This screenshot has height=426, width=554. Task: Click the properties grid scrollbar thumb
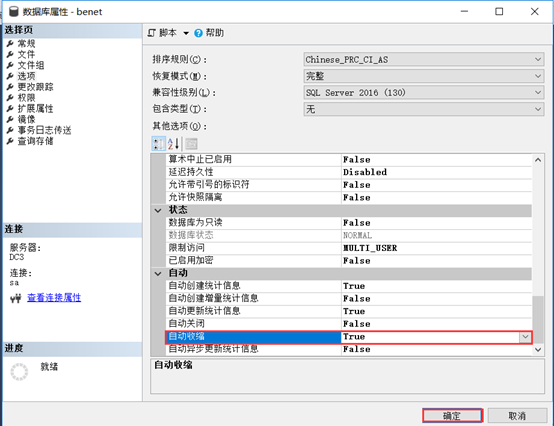[538, 319]
